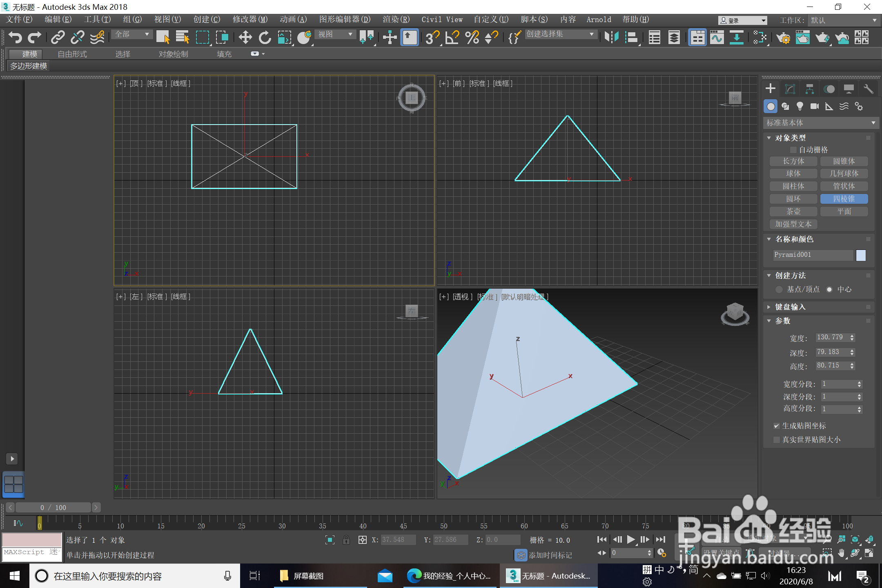Image resolution: width=882 pixels, height=588 pixels.
Task: Open the Pyramid001 color swatch
Action: point(861,255)
